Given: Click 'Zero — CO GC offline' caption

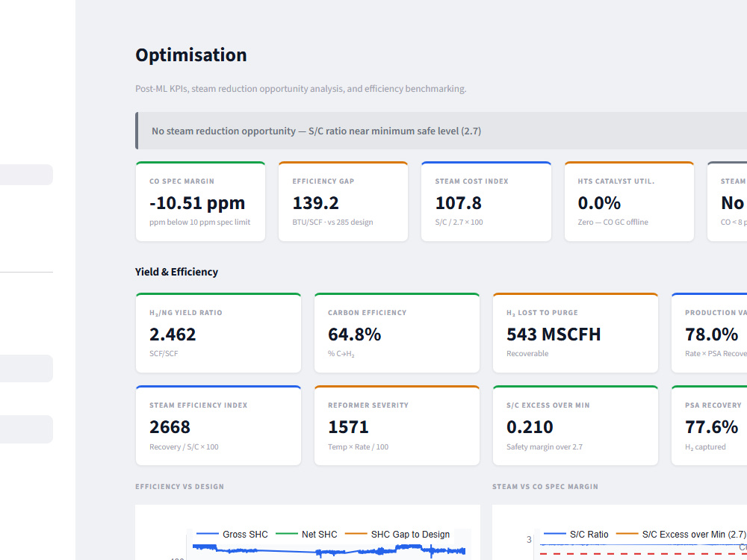Looking at the screenshot, I should click(x=613, y=222).
